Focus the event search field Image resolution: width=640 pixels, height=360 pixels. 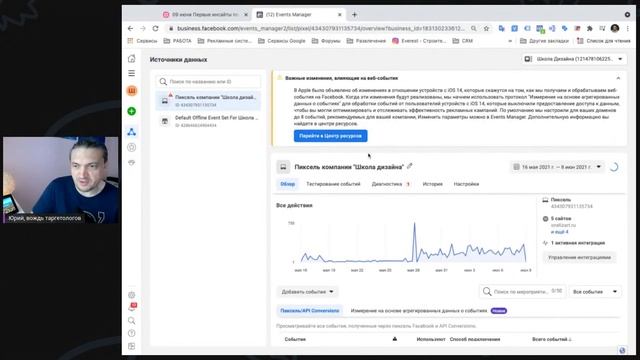[x=522, y=291]
